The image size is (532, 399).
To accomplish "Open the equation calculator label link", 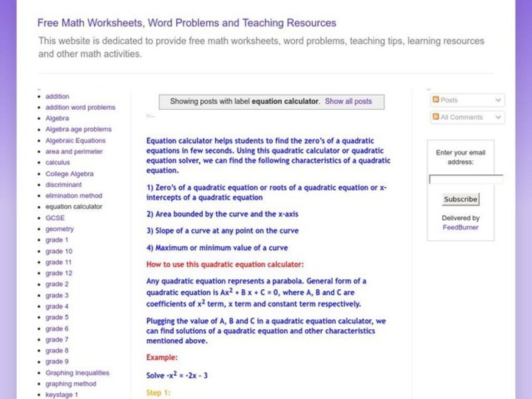I will coord(72,206).
